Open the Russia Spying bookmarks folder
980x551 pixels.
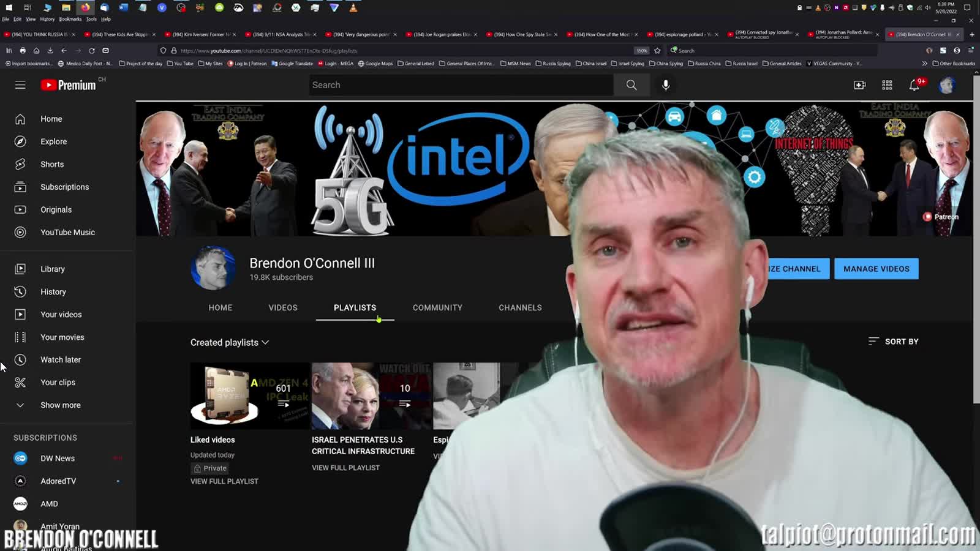(x=553, y=63)
